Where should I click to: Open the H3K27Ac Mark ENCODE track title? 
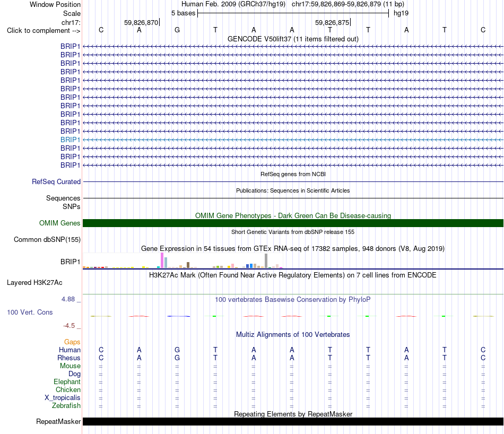click(x=293, y=275)
